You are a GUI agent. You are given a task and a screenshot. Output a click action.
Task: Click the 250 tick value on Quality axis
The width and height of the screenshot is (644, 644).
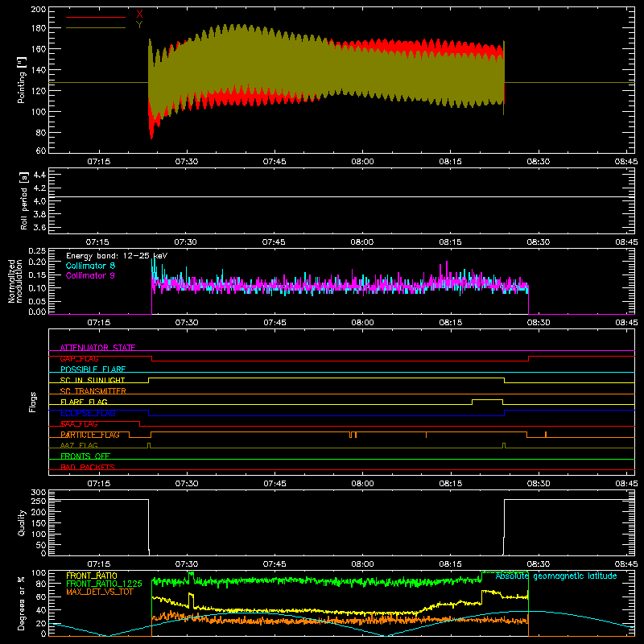pos(39,501)
